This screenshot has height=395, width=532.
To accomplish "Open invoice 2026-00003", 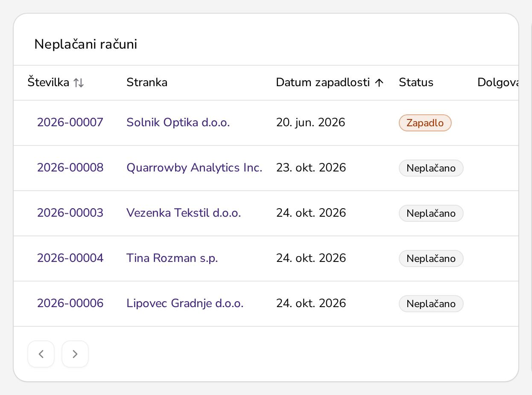I will [70, 213].
